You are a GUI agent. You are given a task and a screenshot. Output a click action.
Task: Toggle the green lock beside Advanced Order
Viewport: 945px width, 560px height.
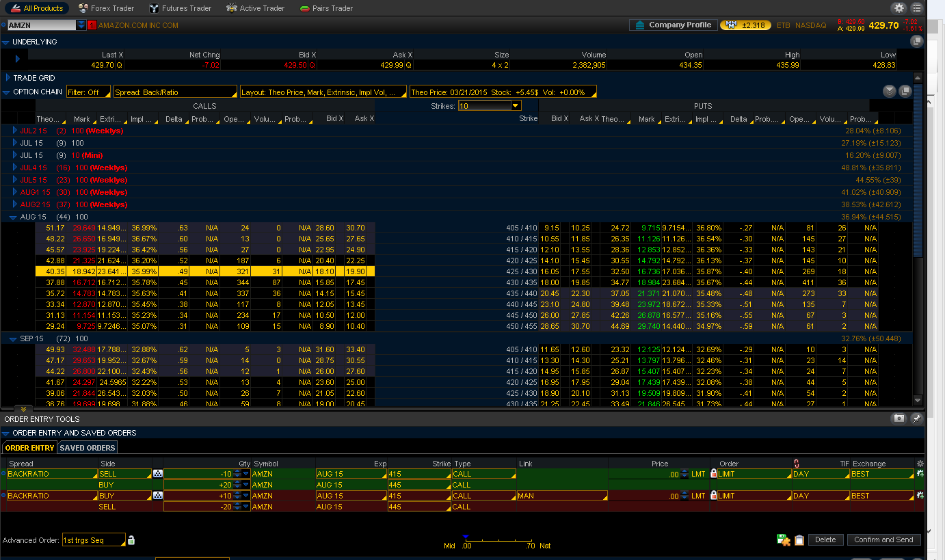pos(131,540)
